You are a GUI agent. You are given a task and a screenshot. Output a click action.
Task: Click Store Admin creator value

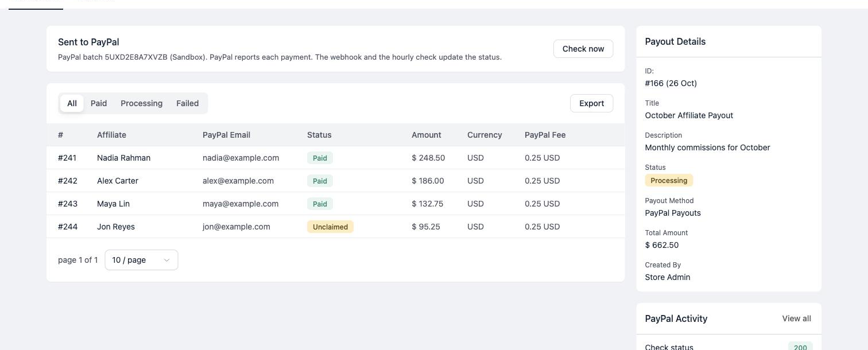pyautogui.click(x=668, y=277)
